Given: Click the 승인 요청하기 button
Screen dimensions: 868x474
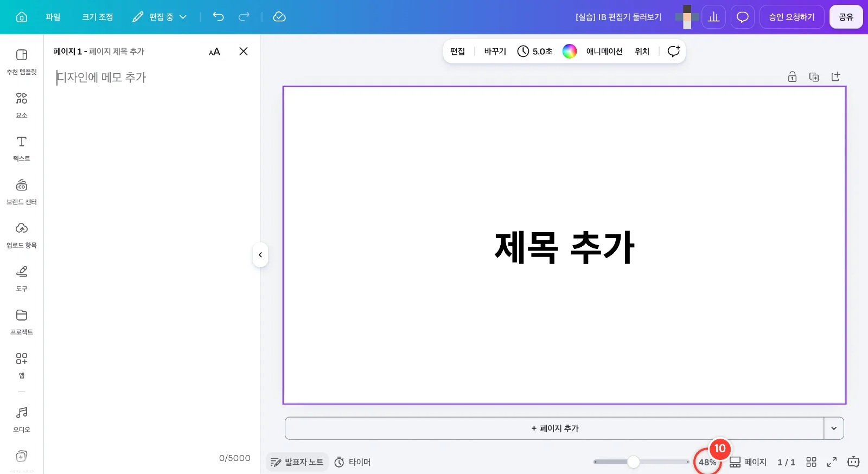Looking at the screenshot, I should coord(792,17).
